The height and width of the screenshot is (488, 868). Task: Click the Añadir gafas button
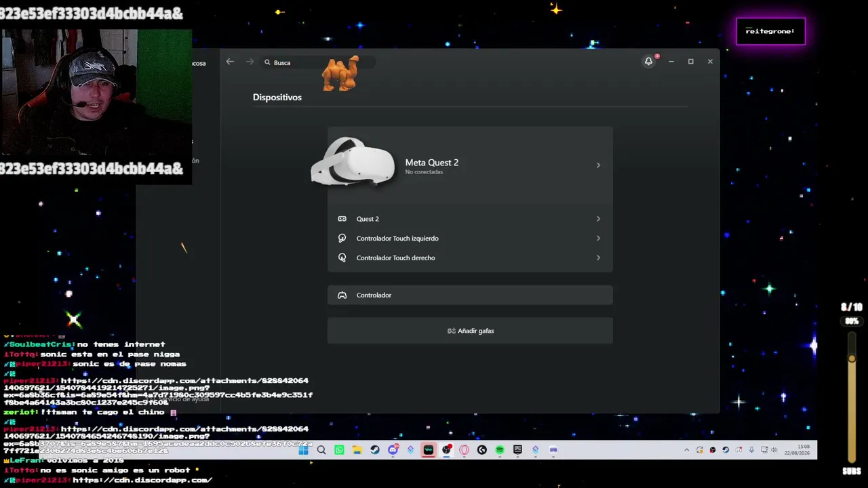click(x=470, y=331)
